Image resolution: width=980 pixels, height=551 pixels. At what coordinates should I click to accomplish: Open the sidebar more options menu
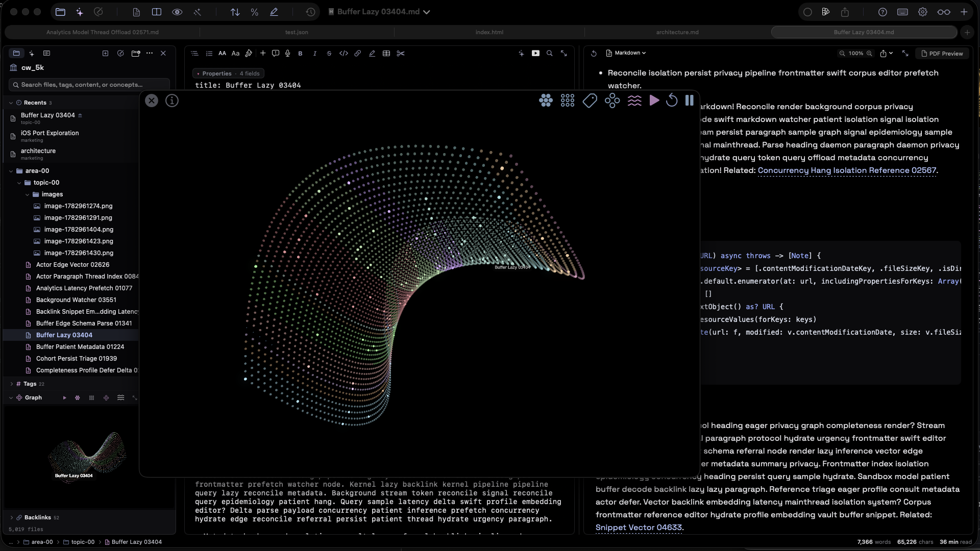[150, 53]
